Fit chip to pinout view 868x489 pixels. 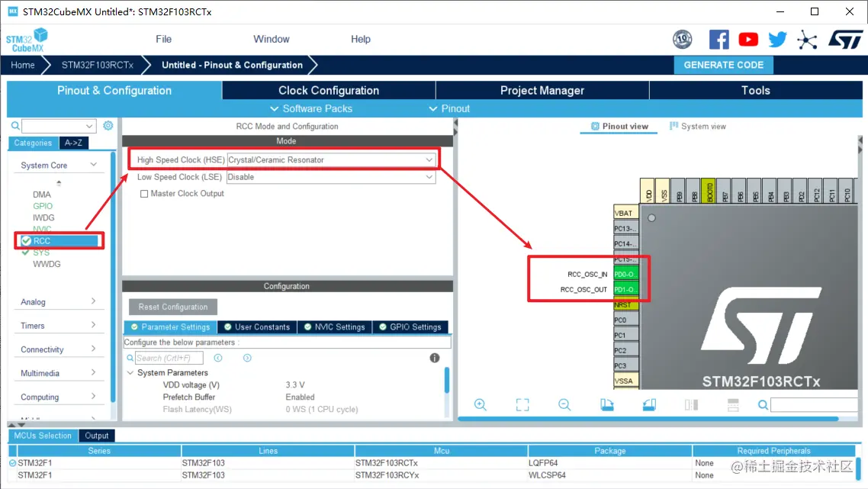[x=522, y=405]
